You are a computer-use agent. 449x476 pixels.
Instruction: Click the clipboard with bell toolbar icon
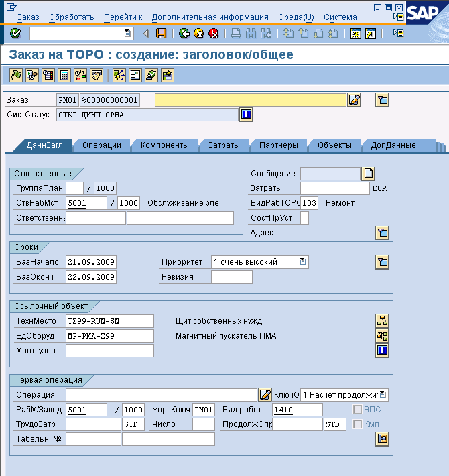(x=167, y=75)
